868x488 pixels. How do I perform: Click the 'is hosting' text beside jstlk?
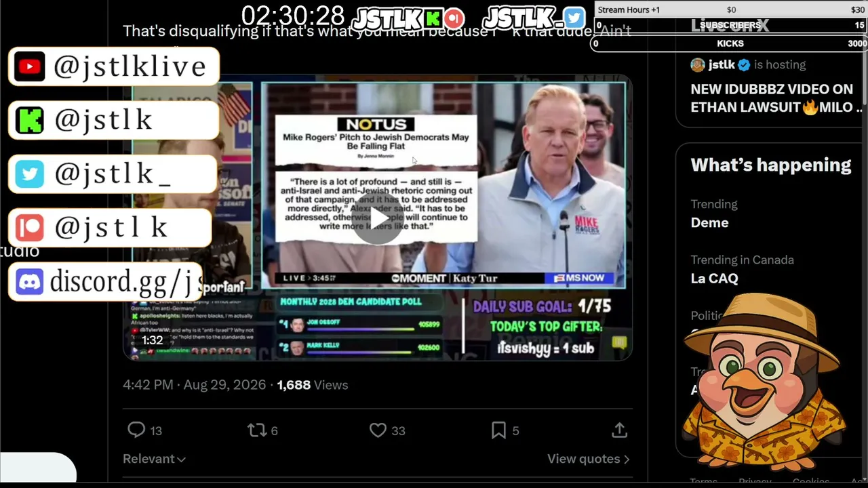coord(780,65)
